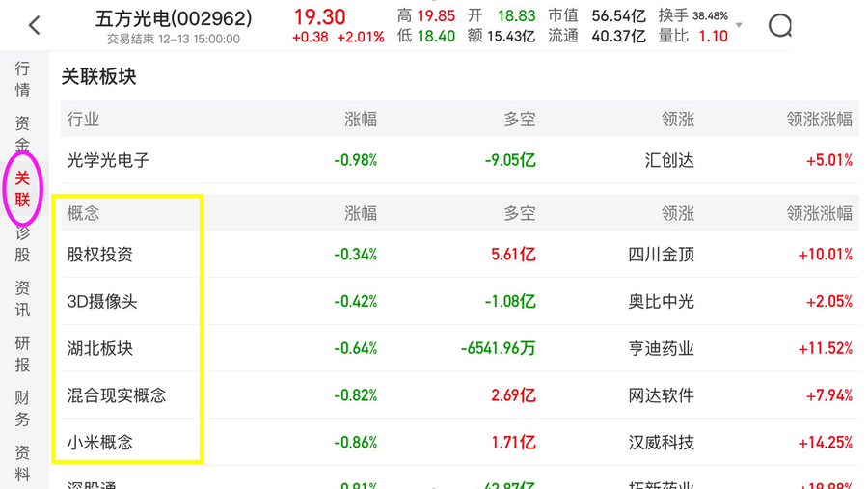Click the current price 19.30
Image resolution: width=868 pixels, height=489 pixels.
[319, 17]
